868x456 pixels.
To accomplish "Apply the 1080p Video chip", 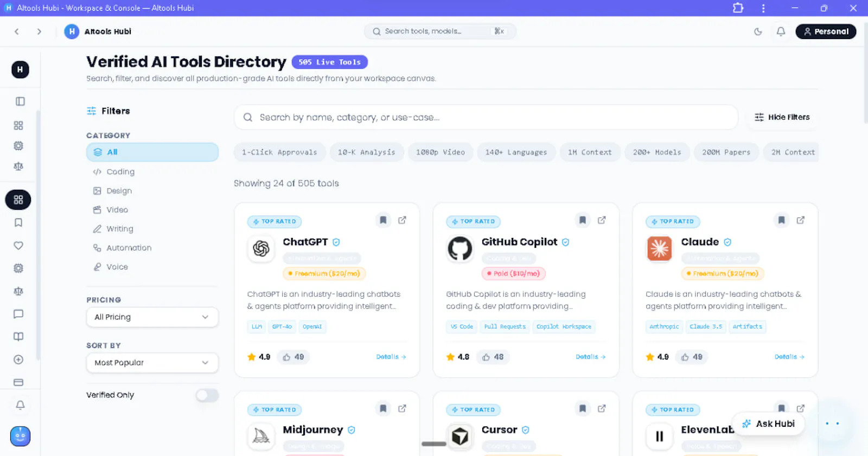I will (x=441, y=152).
